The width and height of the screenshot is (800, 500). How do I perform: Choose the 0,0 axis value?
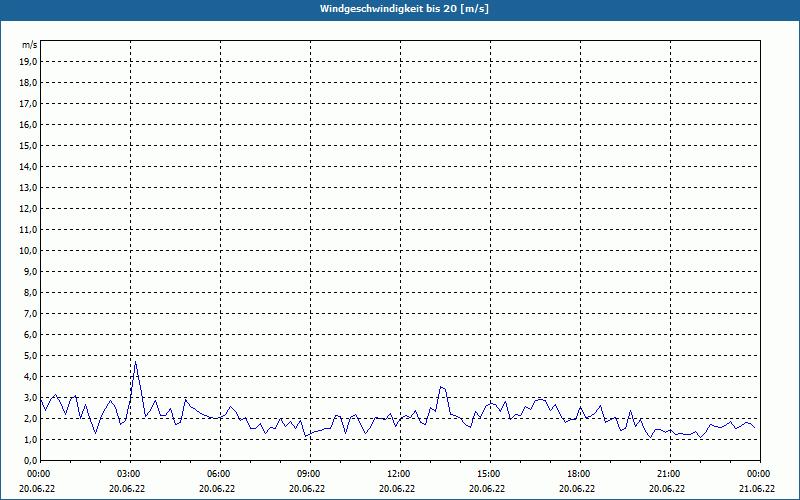click(x=31, y=460)
